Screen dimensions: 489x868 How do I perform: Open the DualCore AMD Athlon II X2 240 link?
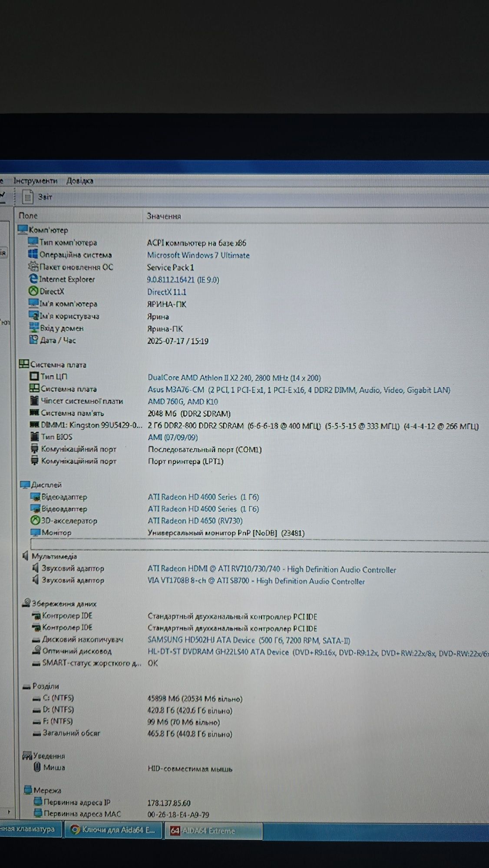[235, 378]
